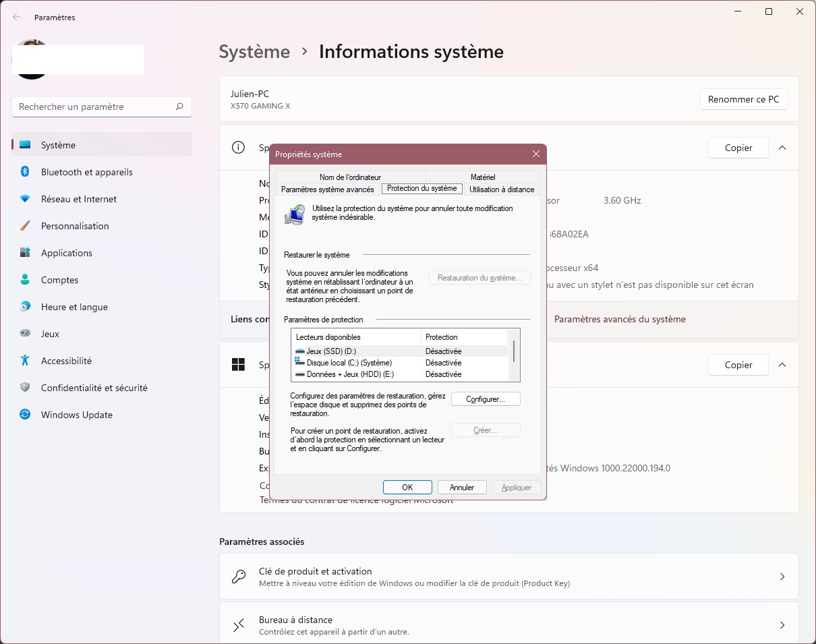Viewport: 816px width, 644px height.
Task: Click the Applications sidebar icon
Action: [x=25, y=253]
